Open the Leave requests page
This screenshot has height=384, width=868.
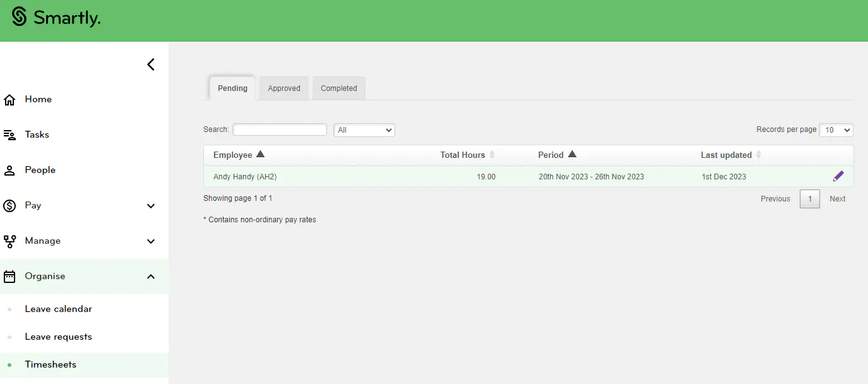[58, 337]
